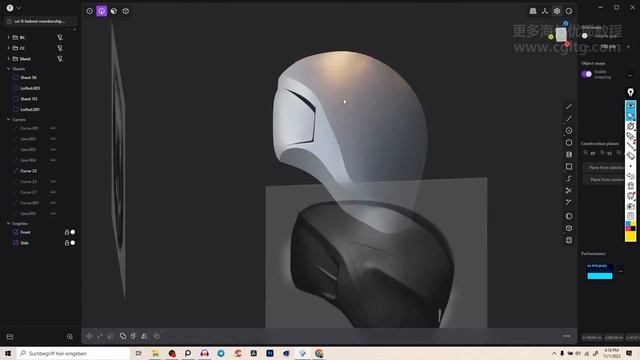Choose the solid selection mode icon
This screenshot has height=360, width=640.
coord(126,11)
